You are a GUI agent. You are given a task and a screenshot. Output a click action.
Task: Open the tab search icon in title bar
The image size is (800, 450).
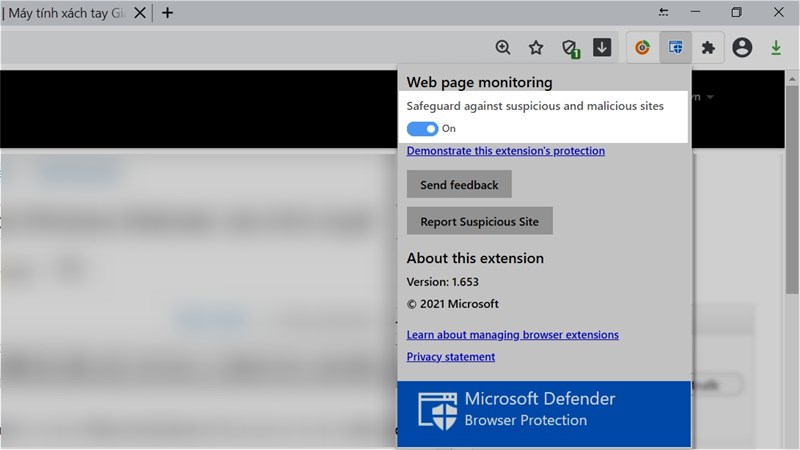[x=663, y=12]
